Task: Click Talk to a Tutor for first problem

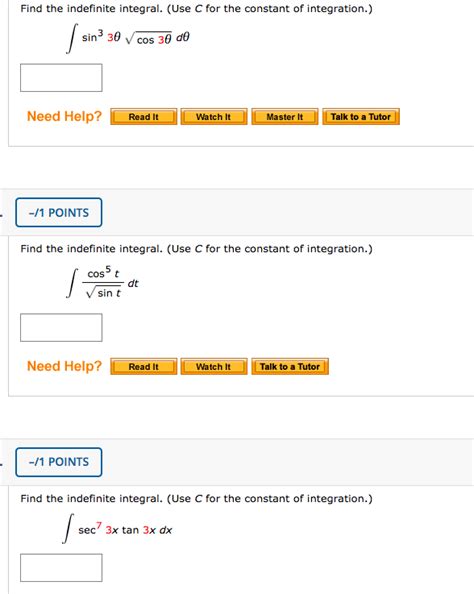Action: point(361,117)
